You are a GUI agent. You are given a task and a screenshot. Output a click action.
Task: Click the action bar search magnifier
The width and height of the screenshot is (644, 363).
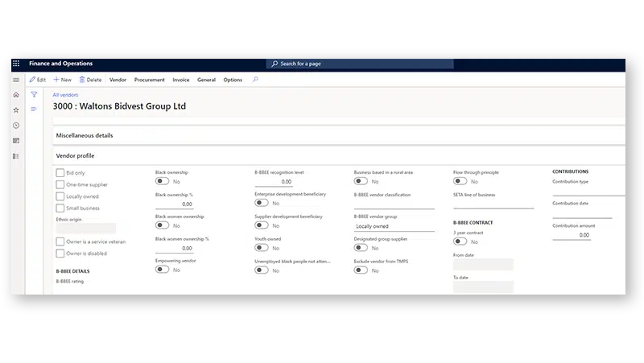pyautogui.click(x=255, y=80)
